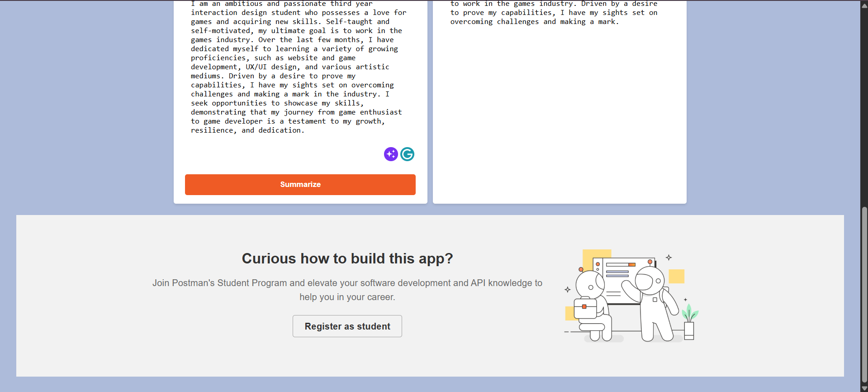Click the Register as student button
This screenshot has height=392, width=868.
(347, 326)
